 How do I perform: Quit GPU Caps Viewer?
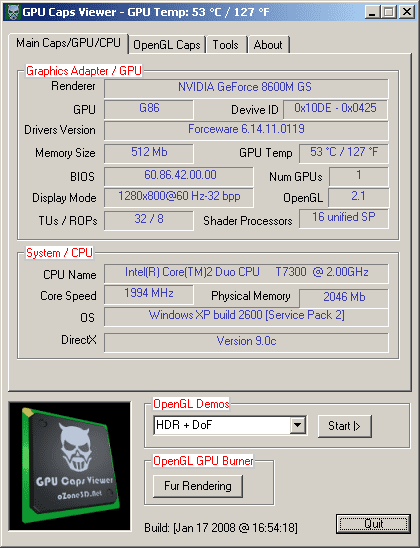[x=373, y=523]
